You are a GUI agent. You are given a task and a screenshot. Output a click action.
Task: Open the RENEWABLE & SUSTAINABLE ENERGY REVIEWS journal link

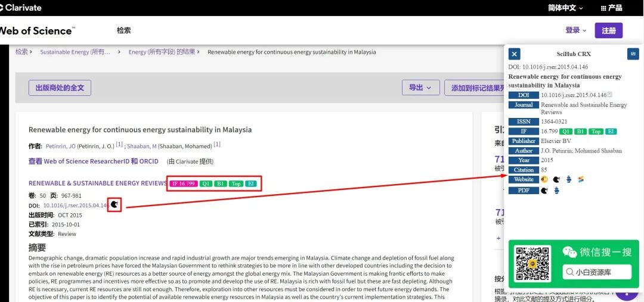pyautogui.click(x=98, y=183)
